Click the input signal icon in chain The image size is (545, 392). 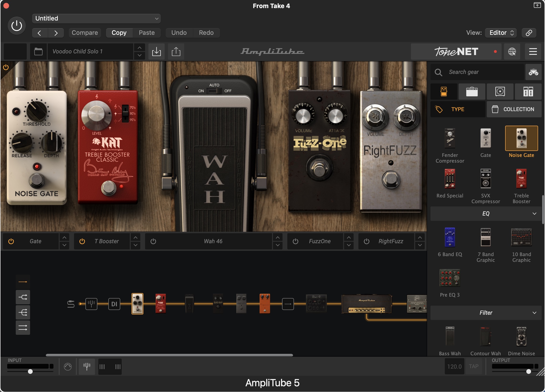(x=71, y=304)
